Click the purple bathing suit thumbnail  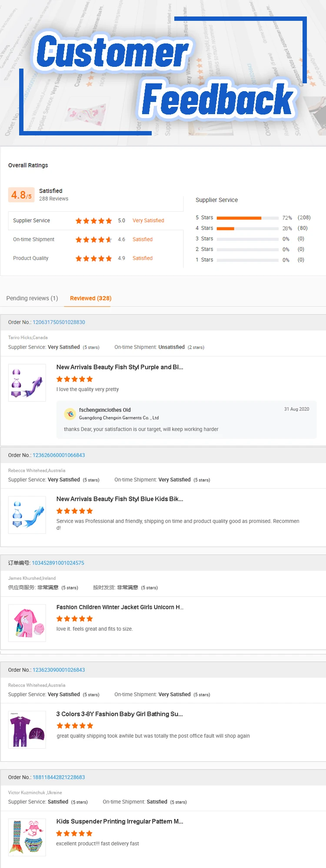pyautogui.click(x=27, y=730)
